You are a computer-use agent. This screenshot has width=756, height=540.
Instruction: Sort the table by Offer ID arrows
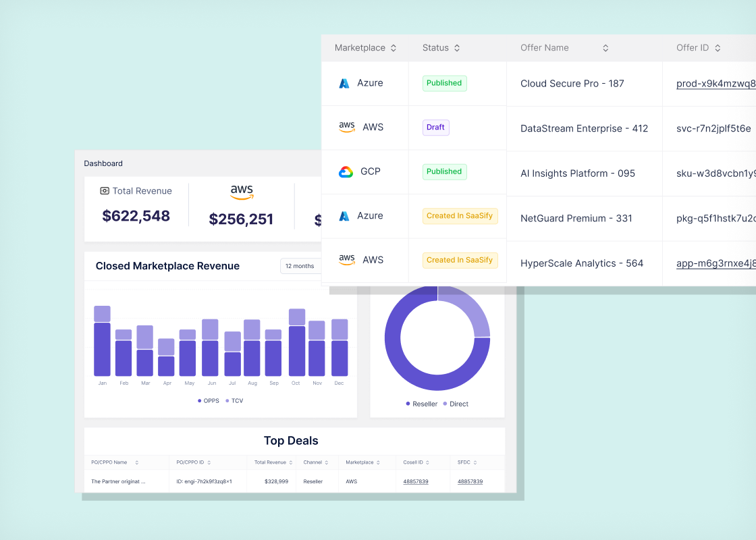click(718, 48)
